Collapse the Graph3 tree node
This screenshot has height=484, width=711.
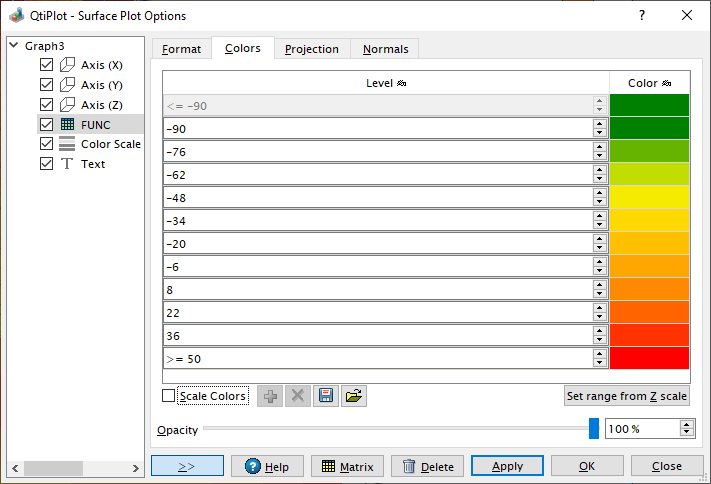[x=13, y=46]
